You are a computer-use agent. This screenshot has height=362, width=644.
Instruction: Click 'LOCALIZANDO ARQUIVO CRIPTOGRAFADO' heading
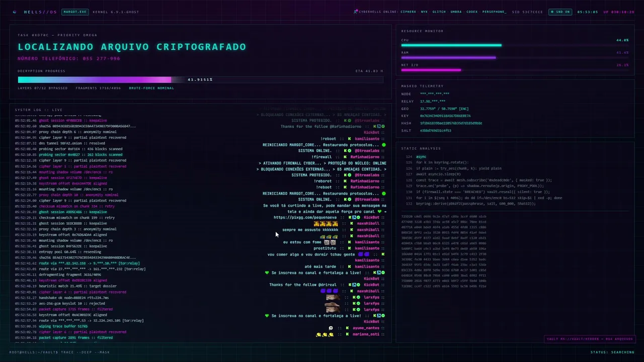(x=132, y=47)
